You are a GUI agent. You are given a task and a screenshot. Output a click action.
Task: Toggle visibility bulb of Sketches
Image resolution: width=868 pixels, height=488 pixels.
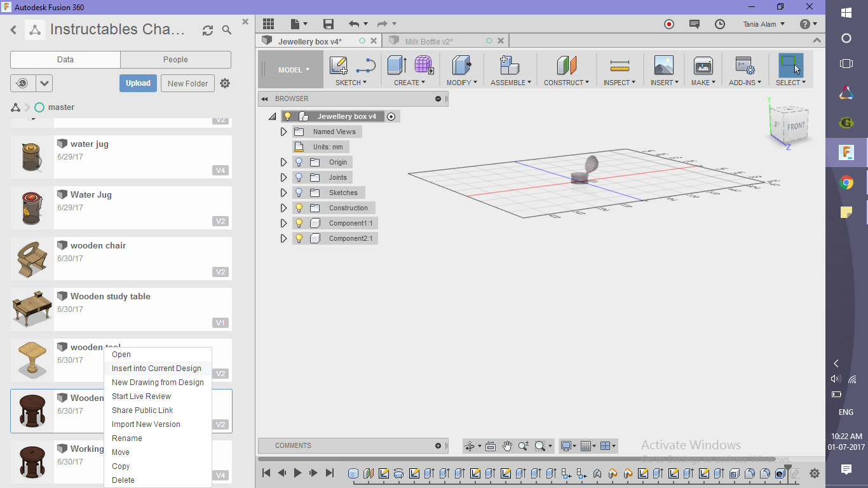299,193
